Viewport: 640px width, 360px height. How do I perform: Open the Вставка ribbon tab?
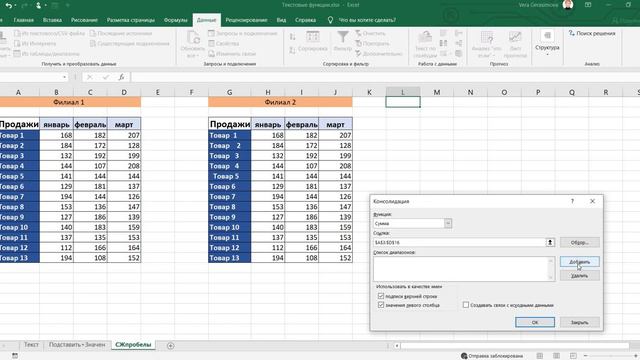pyautogui.click(x=52, y=20)
